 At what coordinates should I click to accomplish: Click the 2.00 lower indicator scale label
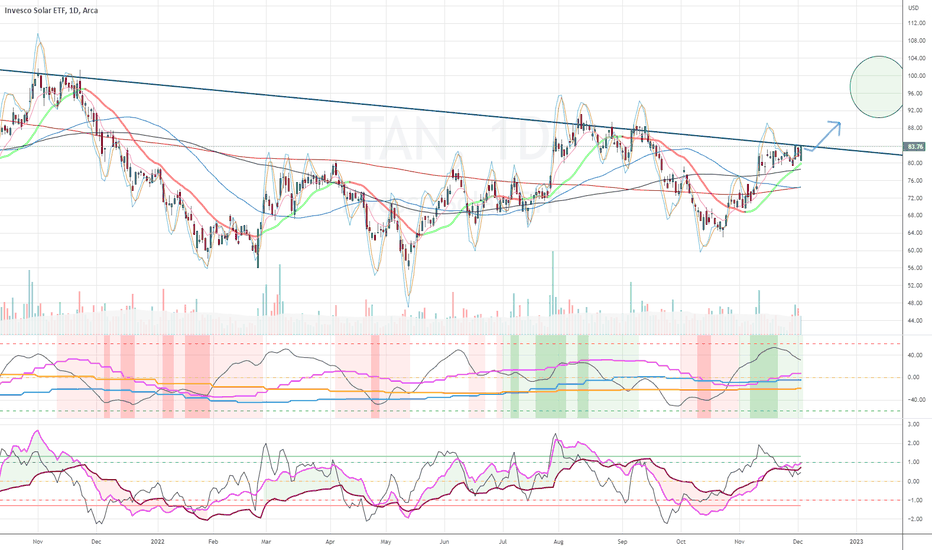point(914,444)
